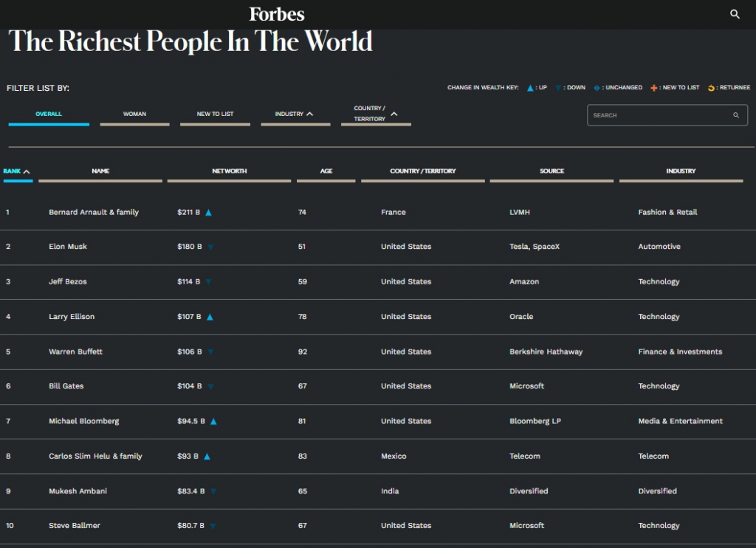Click the Oracle source cell

(521, 316)
